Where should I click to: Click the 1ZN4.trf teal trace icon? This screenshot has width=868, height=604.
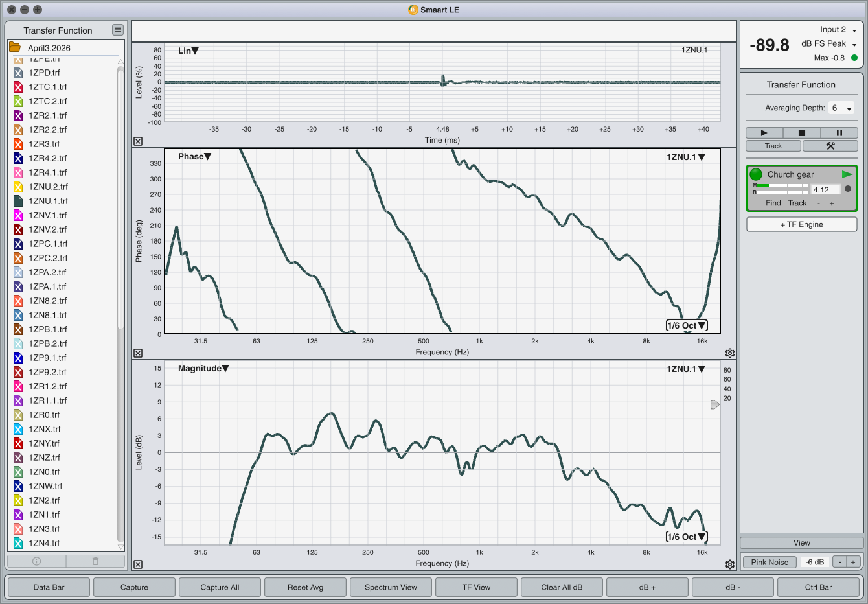18,543
